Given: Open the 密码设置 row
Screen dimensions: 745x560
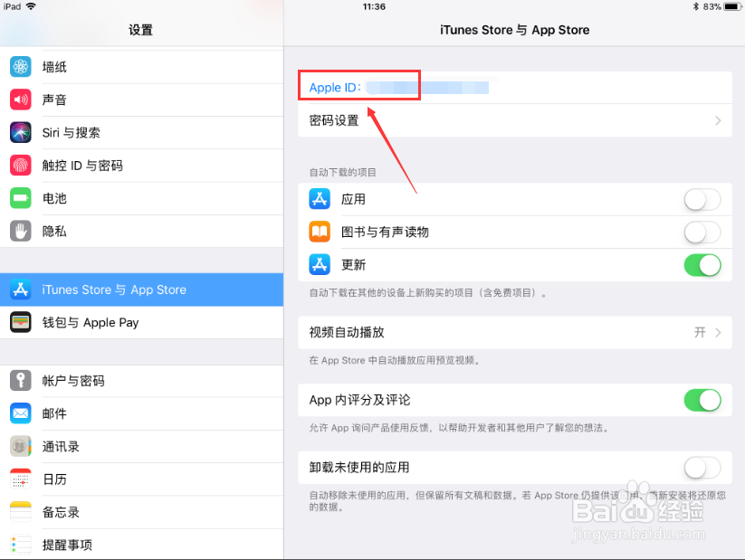Looking at the screenshot, I should point(515,120).
